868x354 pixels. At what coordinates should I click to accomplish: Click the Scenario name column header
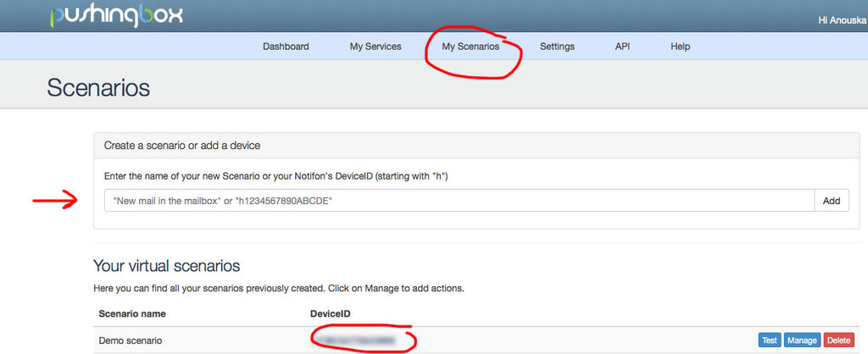pos(132,314)
